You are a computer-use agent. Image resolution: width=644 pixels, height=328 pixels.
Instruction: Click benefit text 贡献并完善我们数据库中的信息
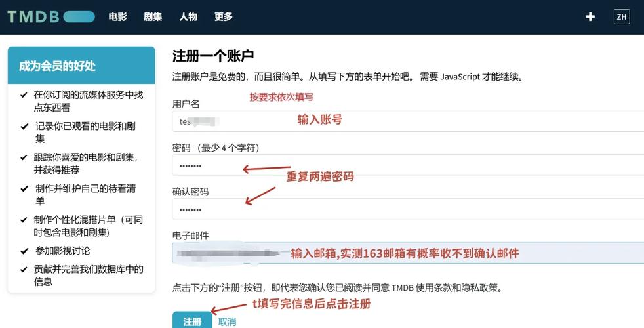point(89,276)
